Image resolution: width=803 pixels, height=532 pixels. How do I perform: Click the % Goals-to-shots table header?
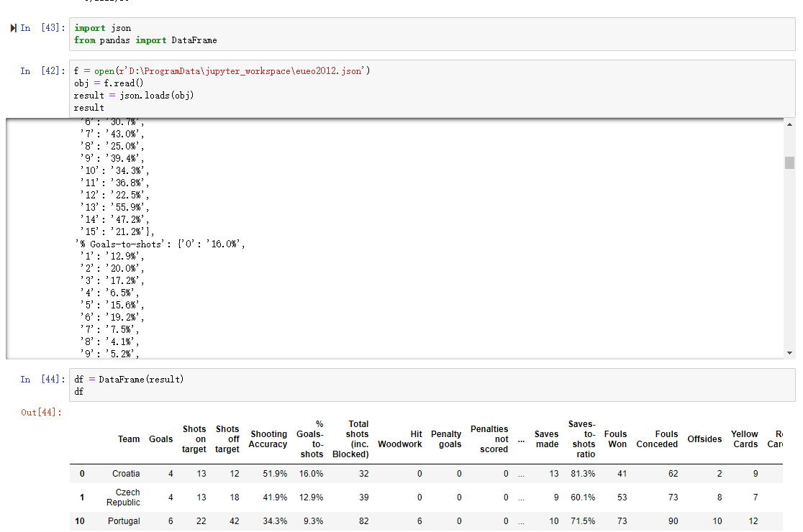pyautogui.click(x=310, y=439)
